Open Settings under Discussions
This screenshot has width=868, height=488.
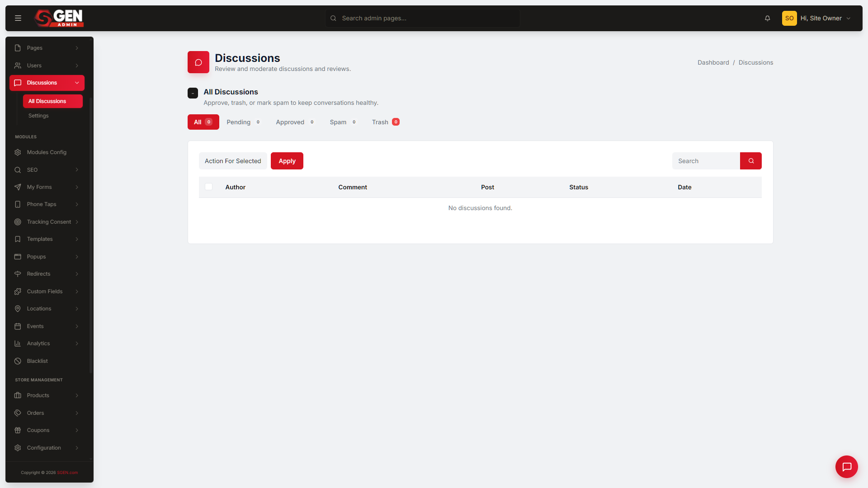[x=38, y=116]
